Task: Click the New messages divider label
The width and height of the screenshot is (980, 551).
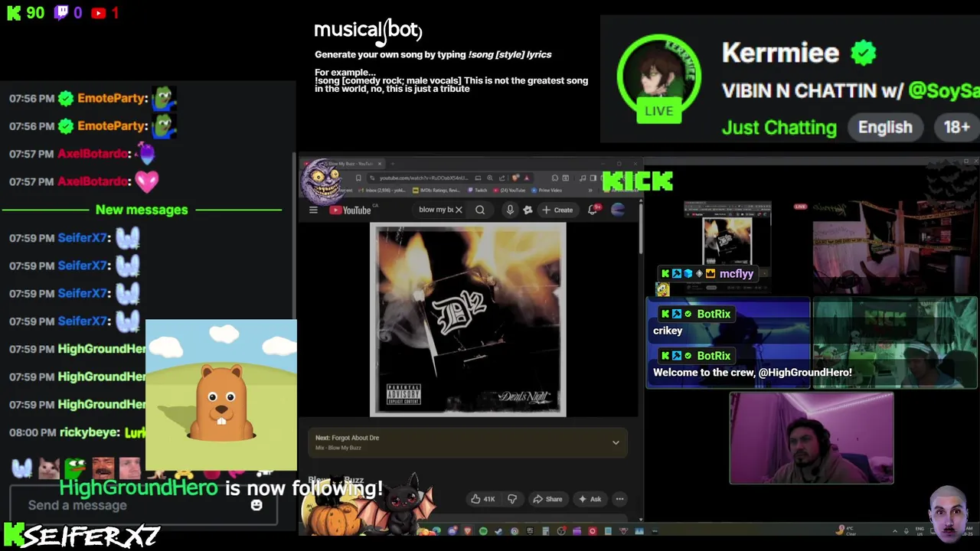Action: point(142,210)
